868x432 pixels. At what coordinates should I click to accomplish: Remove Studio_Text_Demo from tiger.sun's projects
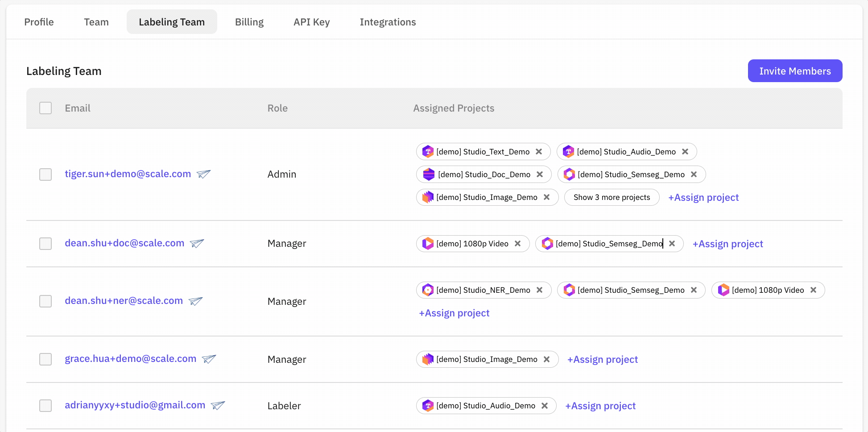click(539, 152)
